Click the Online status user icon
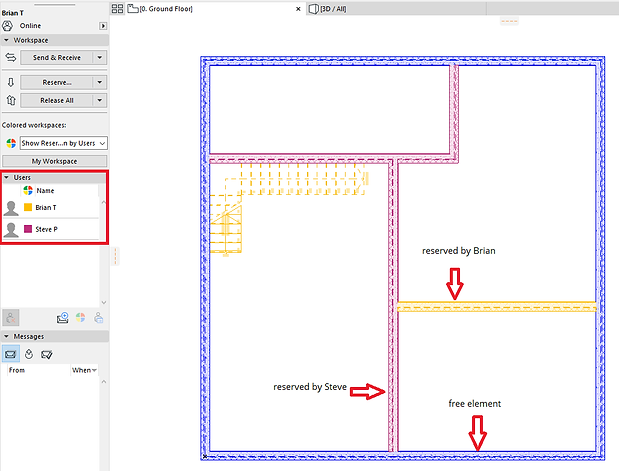This screenshot has height=471, width=619. click(x=8, y=26)
